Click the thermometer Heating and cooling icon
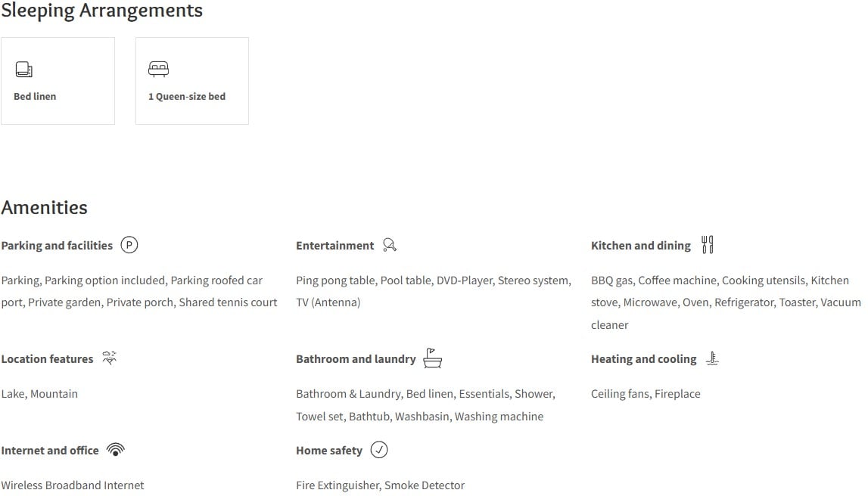The image size is (868, 496). point(712,358)
